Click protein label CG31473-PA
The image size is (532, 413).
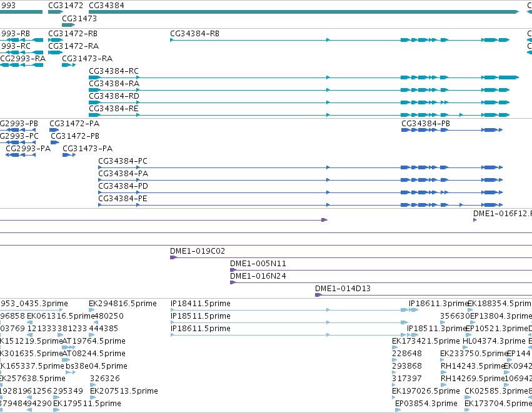coord(88,149)
